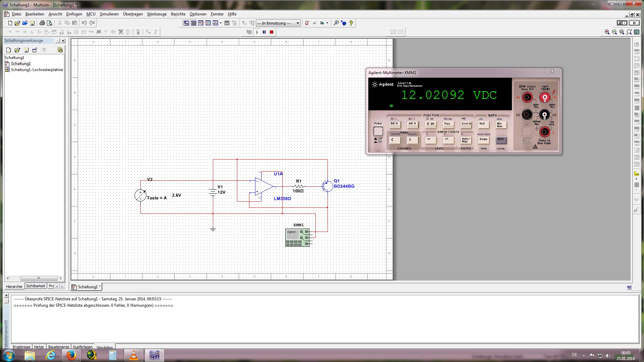Click the Open file folder icon

(17, 23)
